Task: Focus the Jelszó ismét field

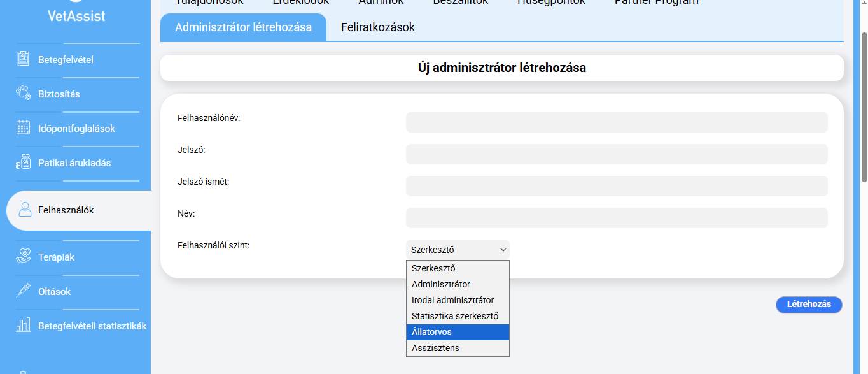Action: (616, 186)
